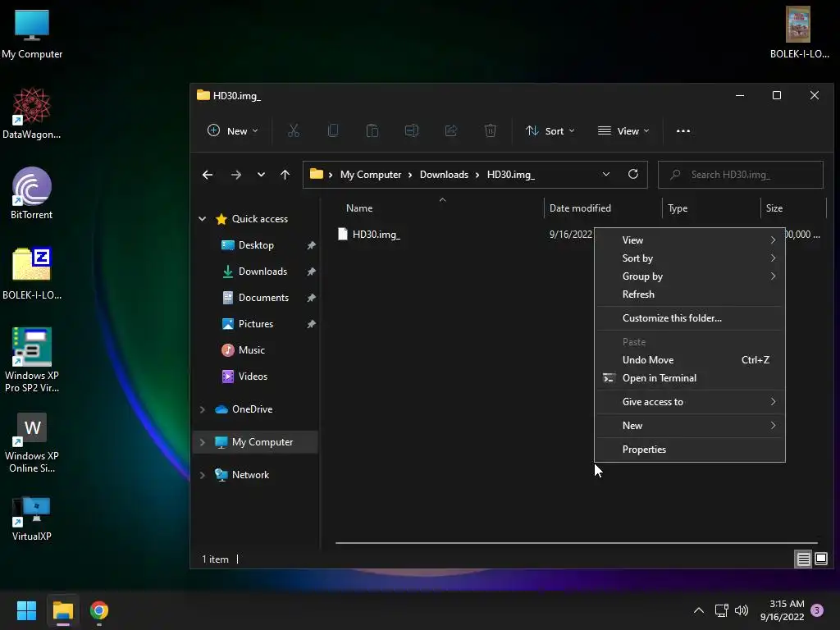Screen dimensions: 840x630
Task: Switch to details view layout icon
Action: pos(804,559)
